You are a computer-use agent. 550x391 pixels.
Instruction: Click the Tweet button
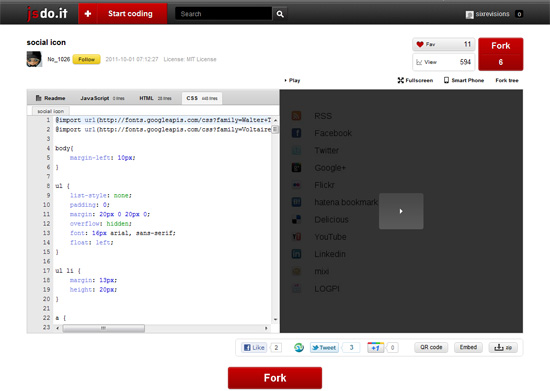point(324,348)
